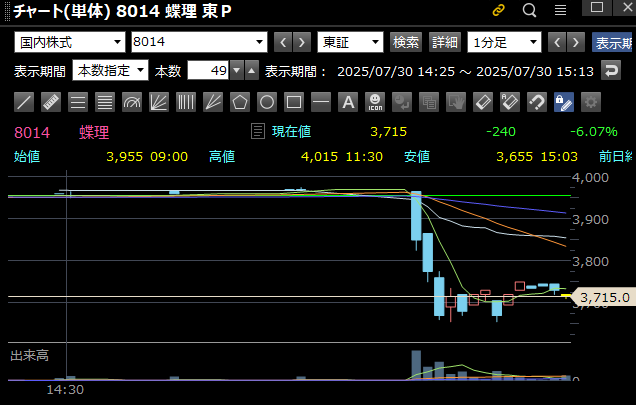Decrease bar count with down stepper
The height and width of the screenshot is (405, 636).
[x=237, y=71]
